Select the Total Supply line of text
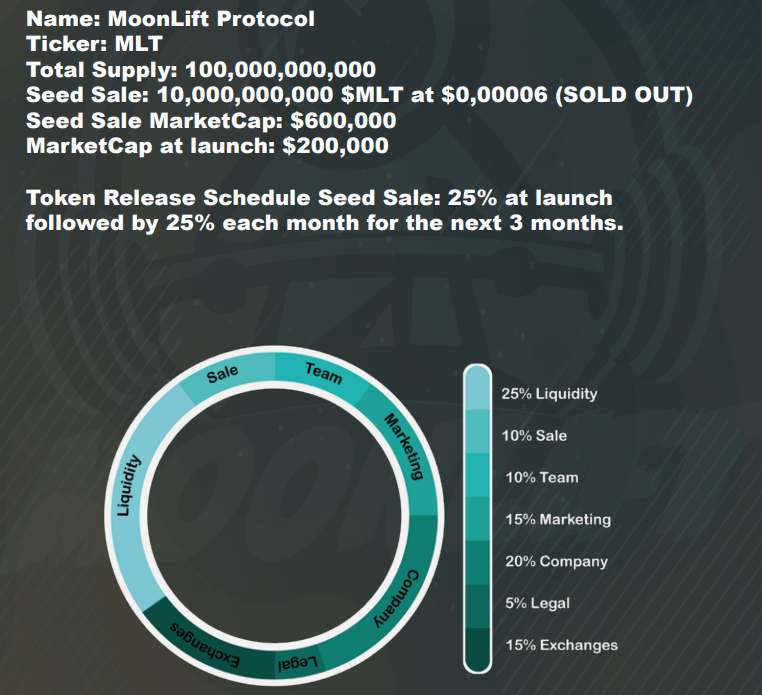The height and width of the screenshot is (695, 762). pyautogui.click(x=201, y=70)
